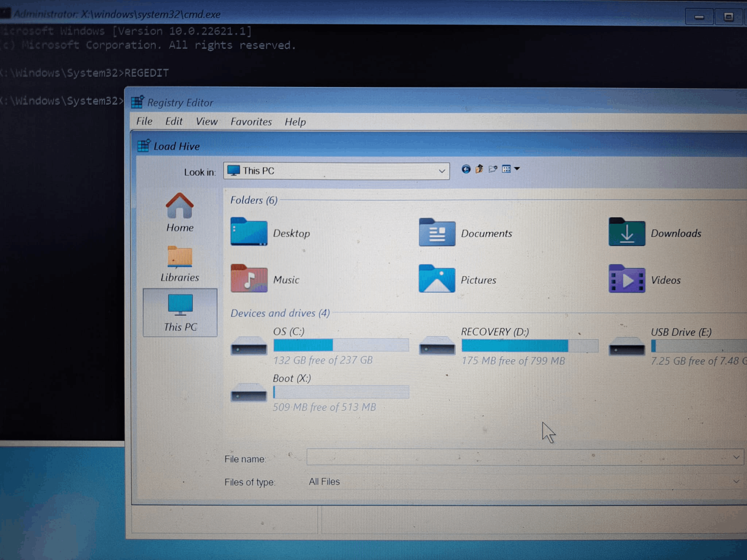Click the Up one level folder icon
This screenshot has width=747, height=560.
pos(479,169)
